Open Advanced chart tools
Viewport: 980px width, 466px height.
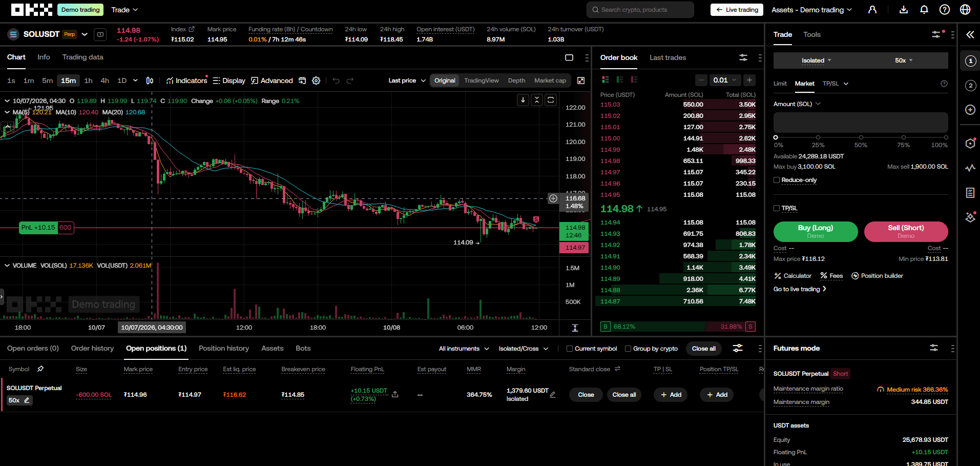click(x=272, y=80)
